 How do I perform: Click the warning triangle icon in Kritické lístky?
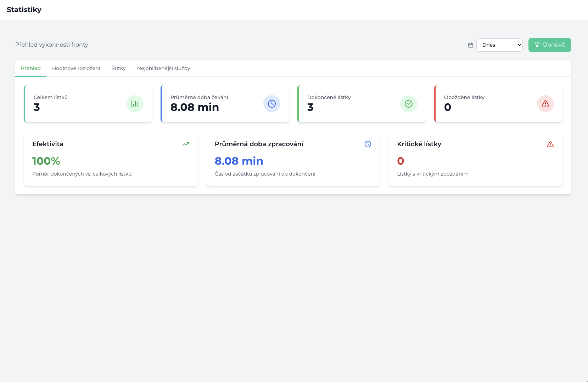(550, 144)
